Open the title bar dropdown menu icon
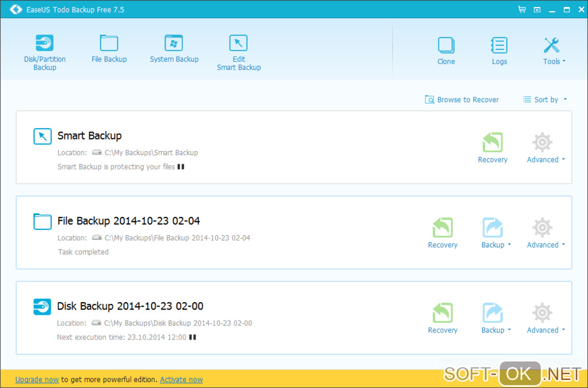 pos(537,10)
